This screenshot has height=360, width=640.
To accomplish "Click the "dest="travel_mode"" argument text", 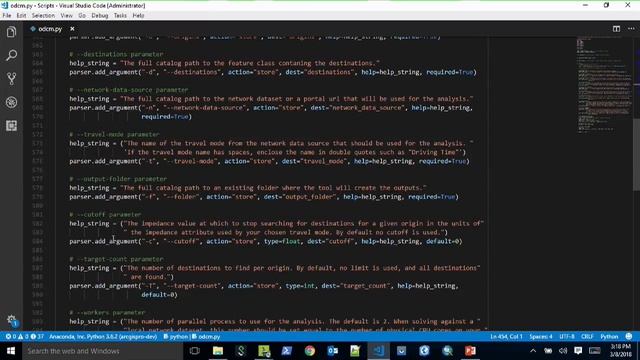I will 314,161.
